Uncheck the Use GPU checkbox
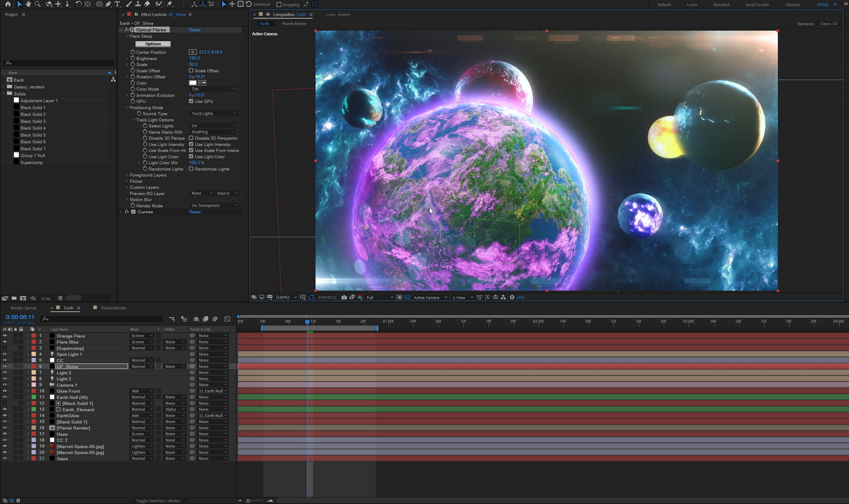Viewport: 849px width, 504px height. [191, 101]
